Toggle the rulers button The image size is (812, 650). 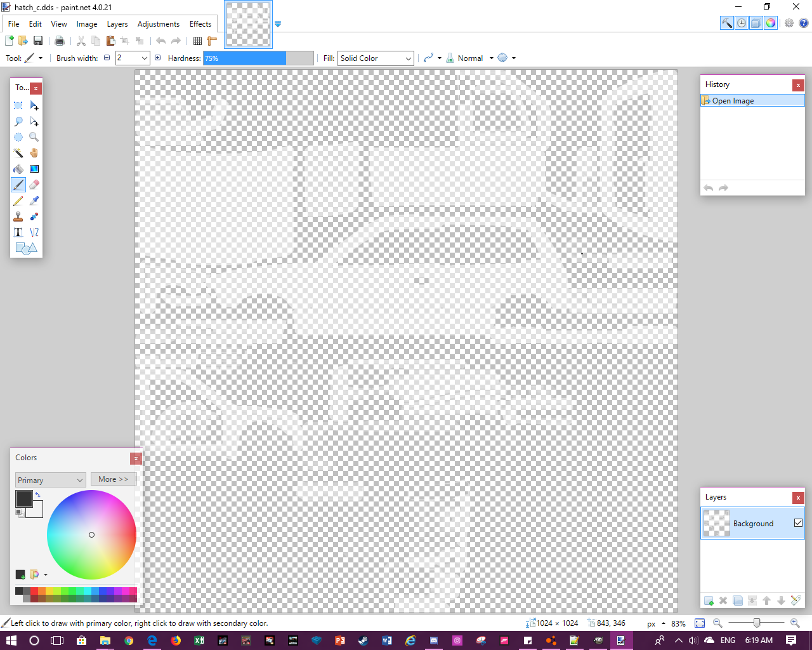(212, 41)
